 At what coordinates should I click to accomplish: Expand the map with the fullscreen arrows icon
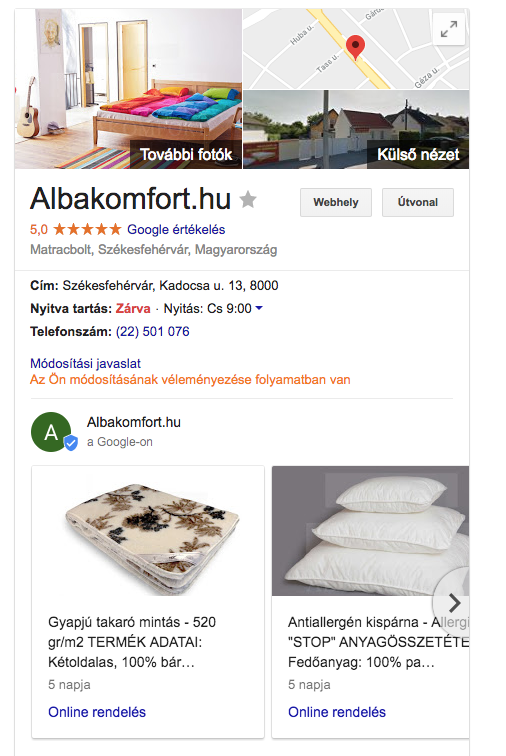449,30
